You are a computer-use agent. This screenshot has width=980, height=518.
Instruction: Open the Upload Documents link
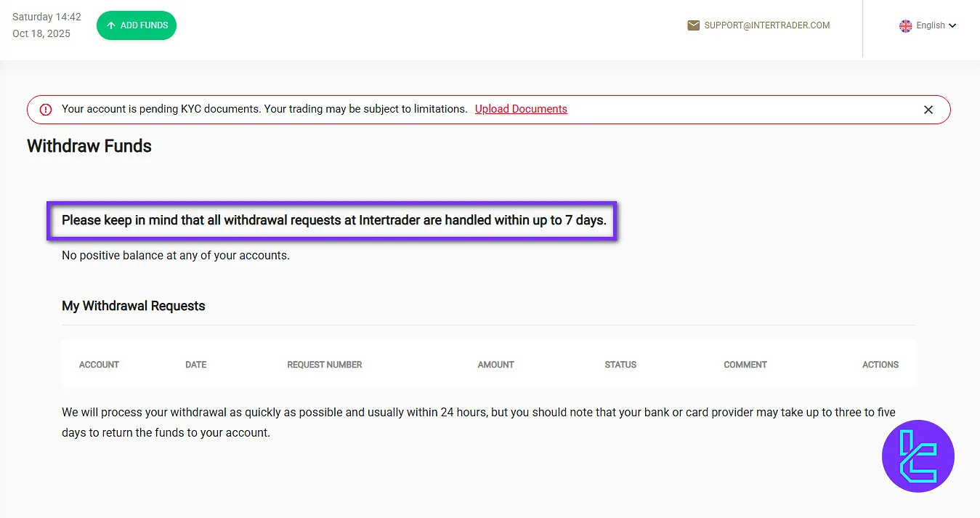pos(521,109)
